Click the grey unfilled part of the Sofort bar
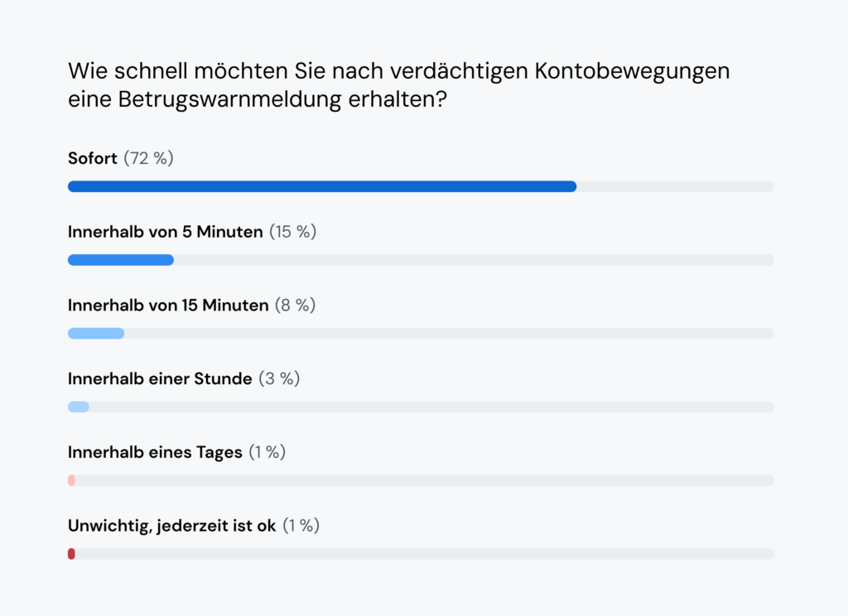The width and height of the screenshot is (848, 616). (x=675, y=186)
